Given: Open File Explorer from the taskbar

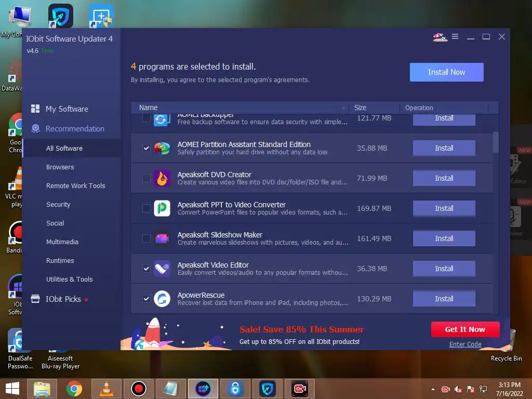Looking at the screenshot, I should 42,389.
